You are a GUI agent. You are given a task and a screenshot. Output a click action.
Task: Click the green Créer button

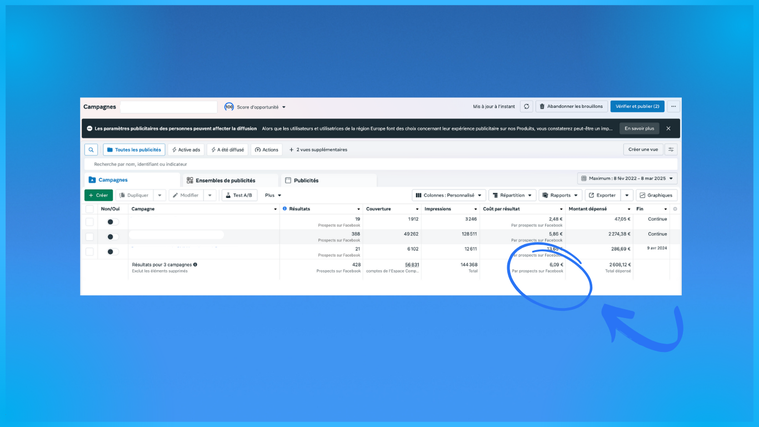pyautogui.click(x=98, y=195)
